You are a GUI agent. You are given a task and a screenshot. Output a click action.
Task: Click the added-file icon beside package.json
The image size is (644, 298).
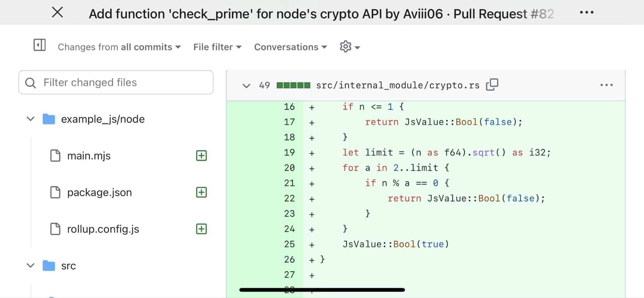201,193
